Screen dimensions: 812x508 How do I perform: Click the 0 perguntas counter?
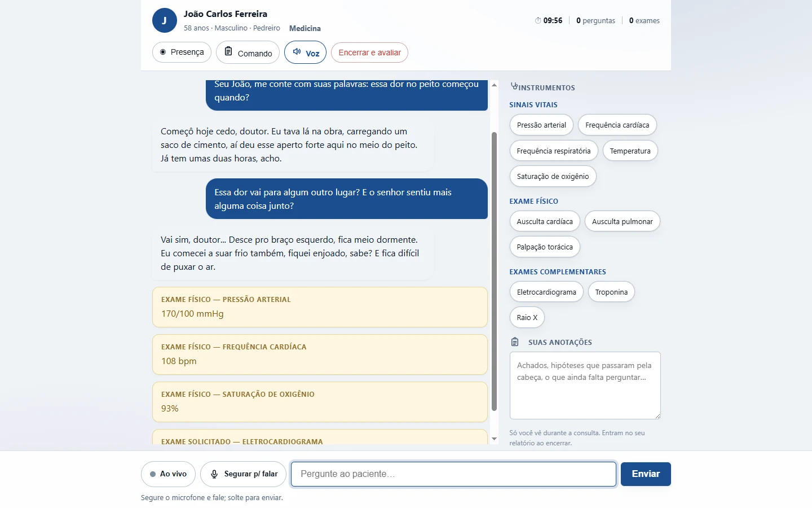tap(595, 20)
